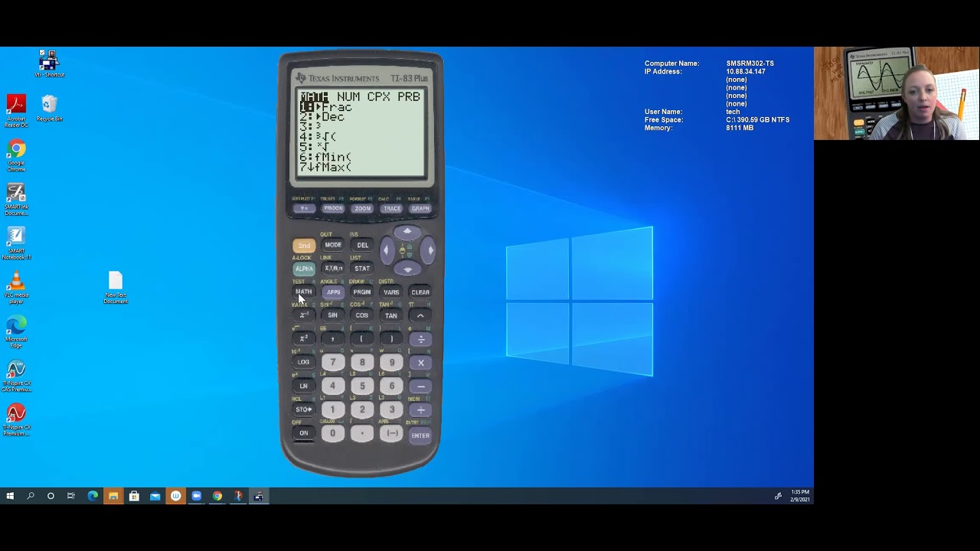Click the down arrow on the calculator d-pad
The height and width of the screenshot is (551, 980).
click(x=407, y=269)
